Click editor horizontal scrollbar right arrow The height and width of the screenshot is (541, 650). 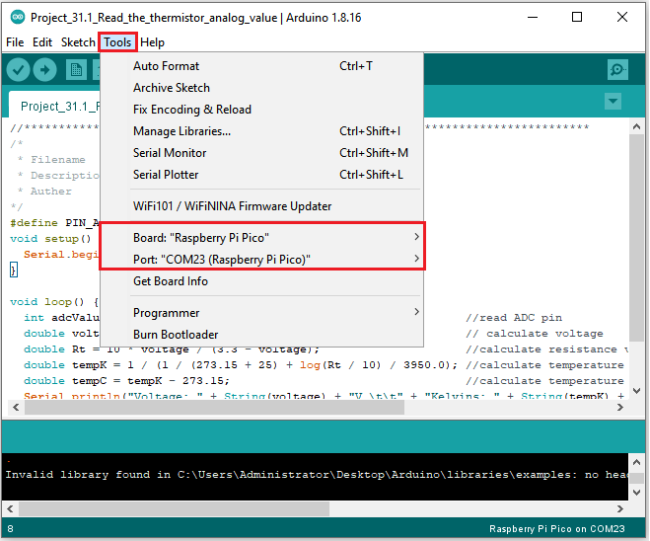click(620, 408)
